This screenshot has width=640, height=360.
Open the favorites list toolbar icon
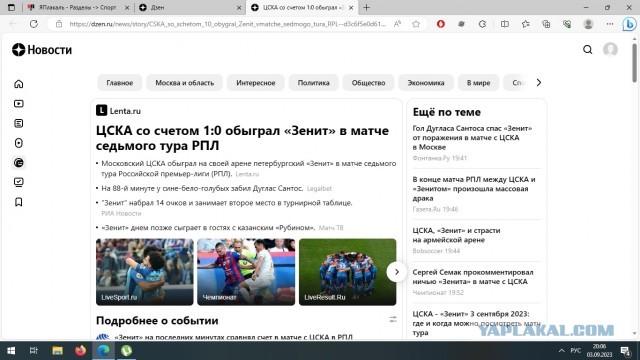[x=526, y=24]
